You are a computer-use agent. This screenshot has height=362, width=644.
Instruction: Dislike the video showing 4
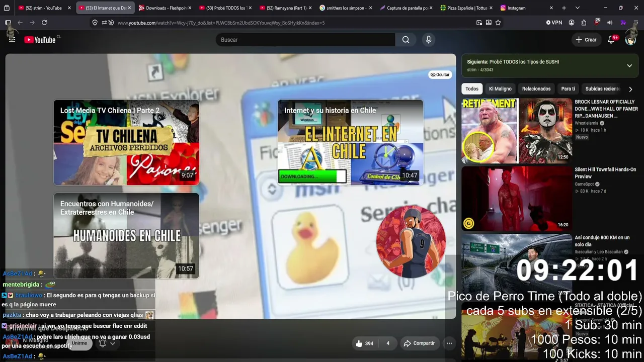[388, 343]
